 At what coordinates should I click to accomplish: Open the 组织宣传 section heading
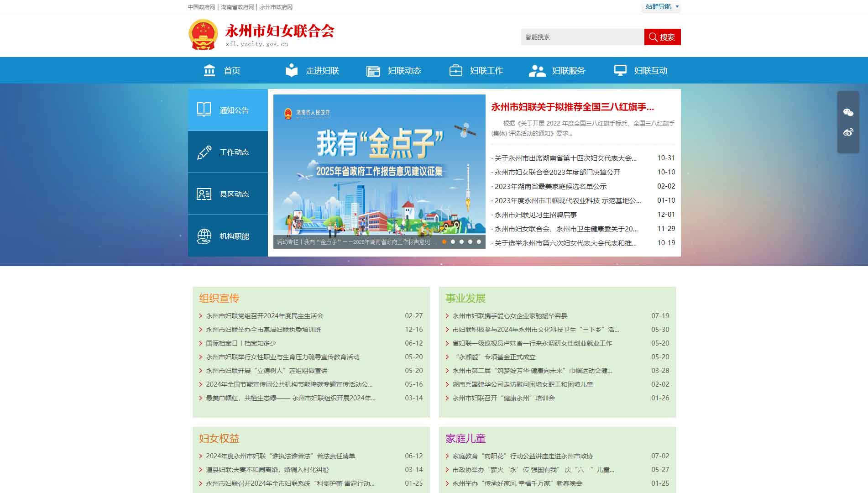219,298
